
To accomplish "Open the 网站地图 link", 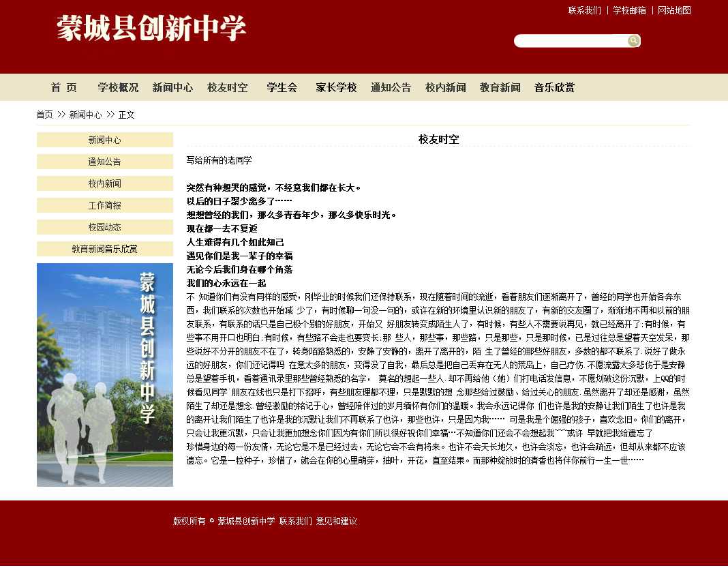I will 674,11.
